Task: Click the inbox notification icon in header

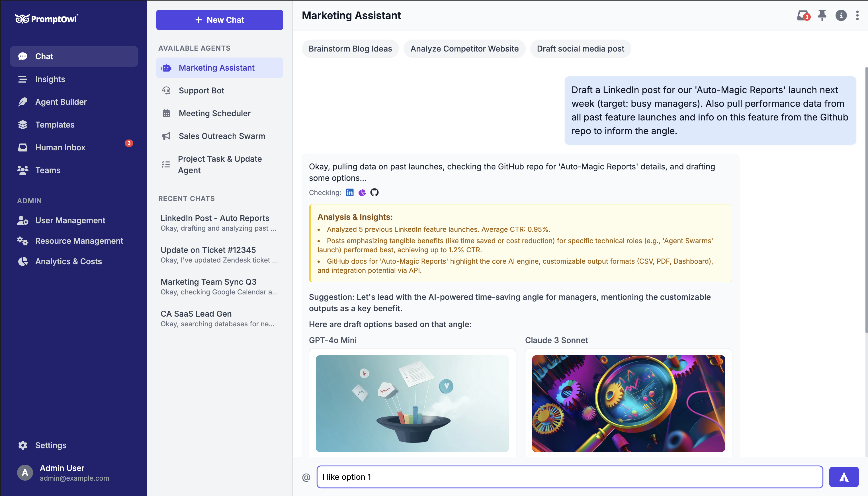Action: [803, 15]
